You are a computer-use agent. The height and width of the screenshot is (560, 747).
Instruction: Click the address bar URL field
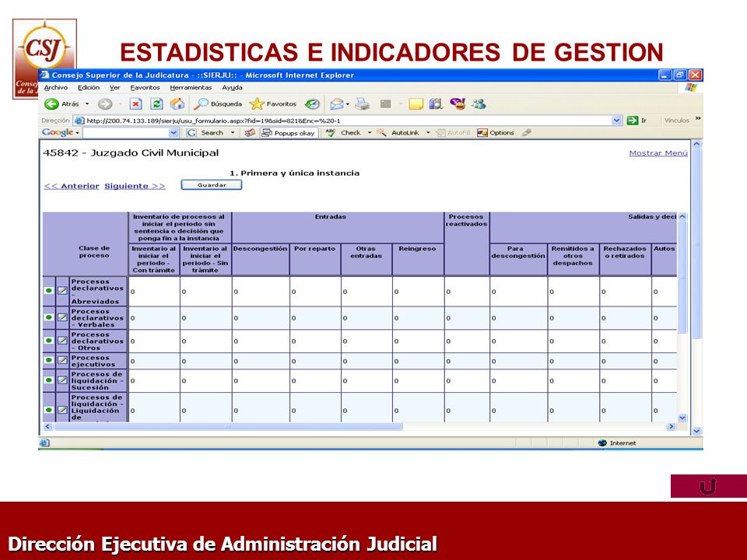point(343,121)
